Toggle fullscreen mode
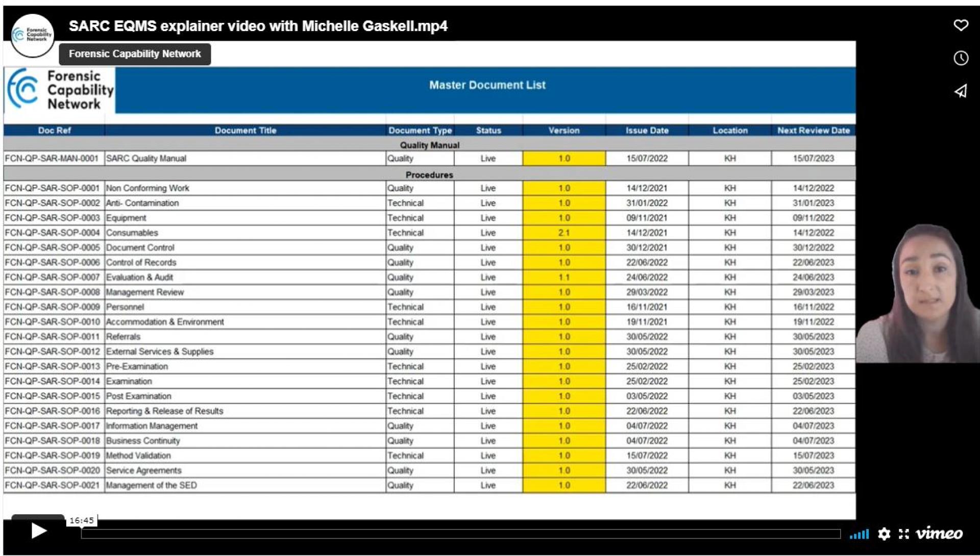 pos(904,535)
